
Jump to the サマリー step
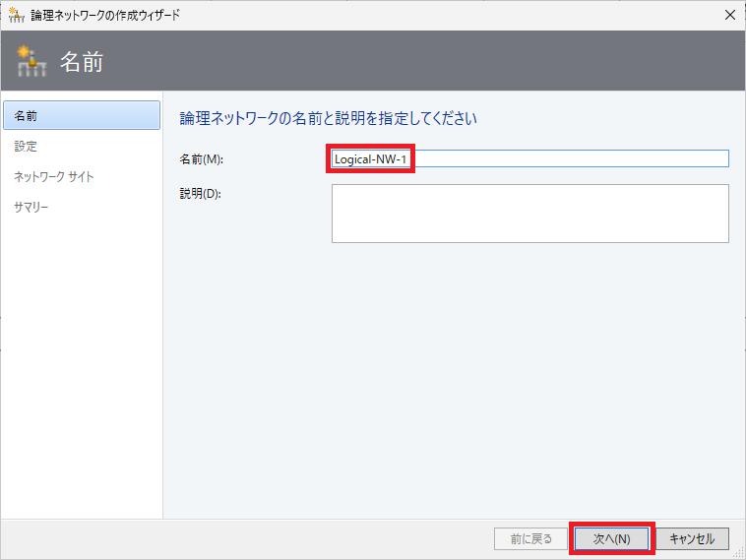coord(31,207)
